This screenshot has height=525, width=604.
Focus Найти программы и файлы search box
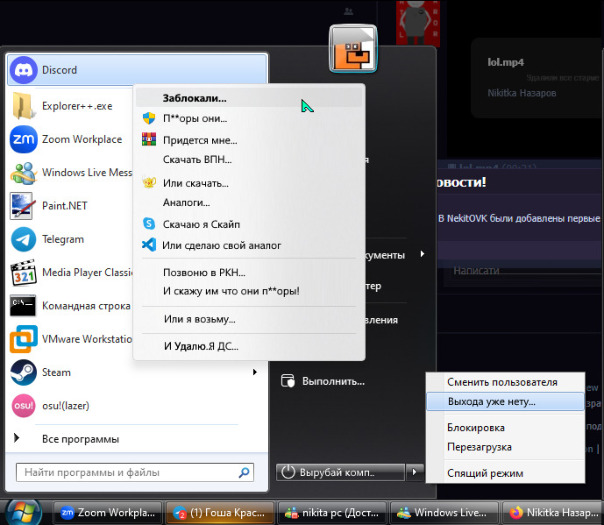pos(135,472)
